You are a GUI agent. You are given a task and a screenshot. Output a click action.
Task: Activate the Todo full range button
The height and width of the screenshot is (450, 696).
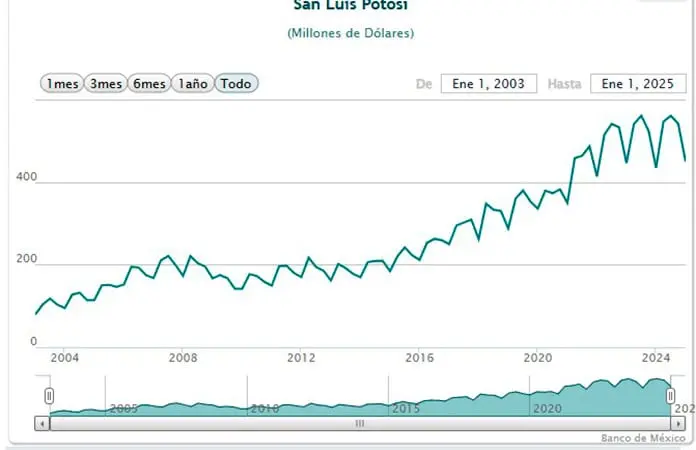(236, 84)
